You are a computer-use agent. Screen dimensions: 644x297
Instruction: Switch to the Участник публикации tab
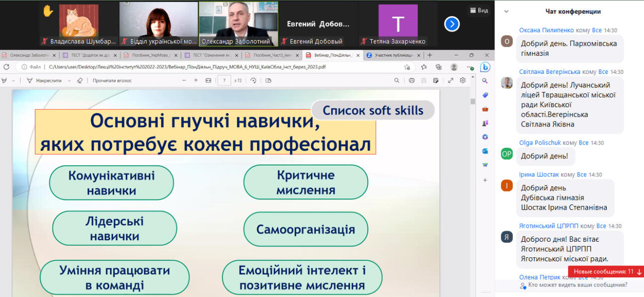pos(393,55)
